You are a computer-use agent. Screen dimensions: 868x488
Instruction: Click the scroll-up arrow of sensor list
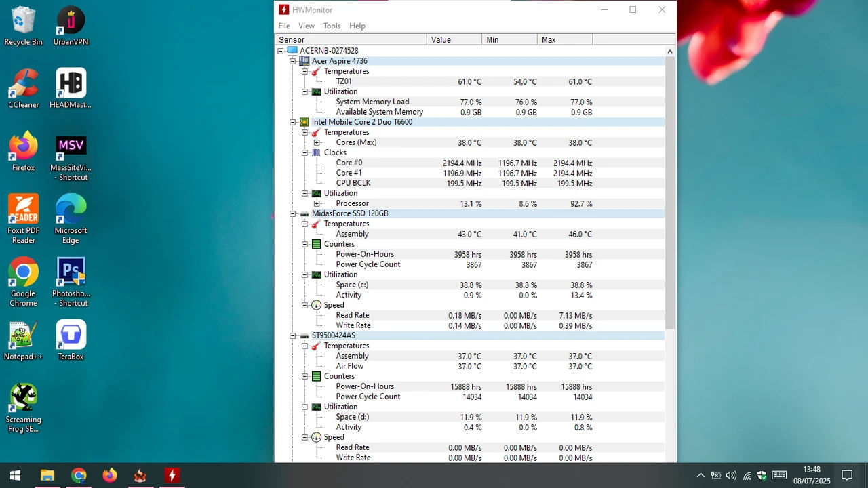(670, 52)
